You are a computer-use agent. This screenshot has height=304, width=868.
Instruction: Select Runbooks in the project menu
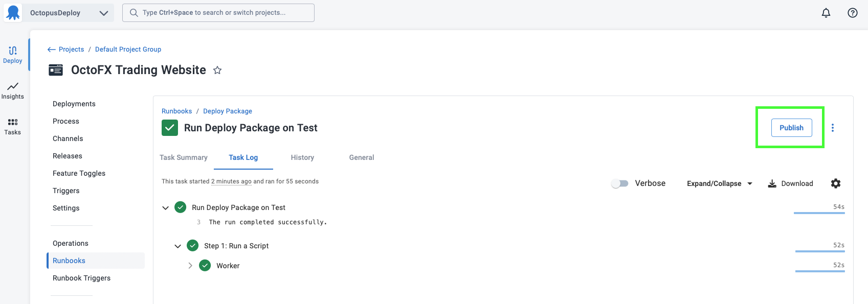[96, 261]
